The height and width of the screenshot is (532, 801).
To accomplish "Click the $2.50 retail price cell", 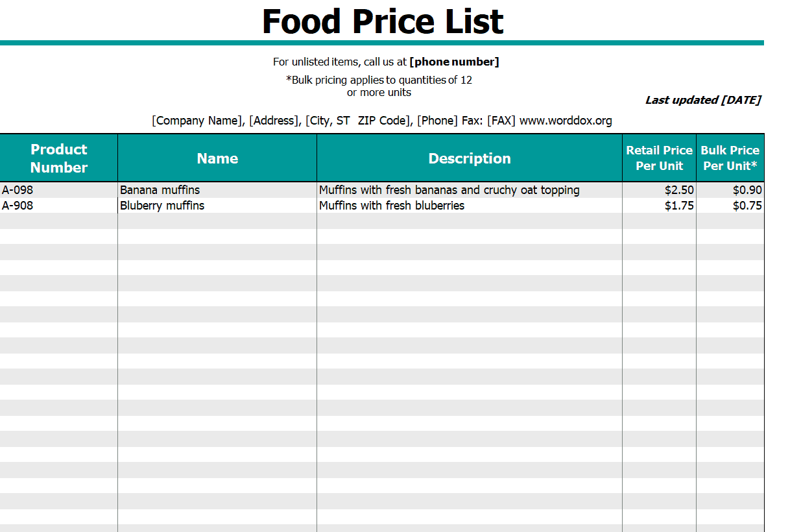I will tap(659, 190).
